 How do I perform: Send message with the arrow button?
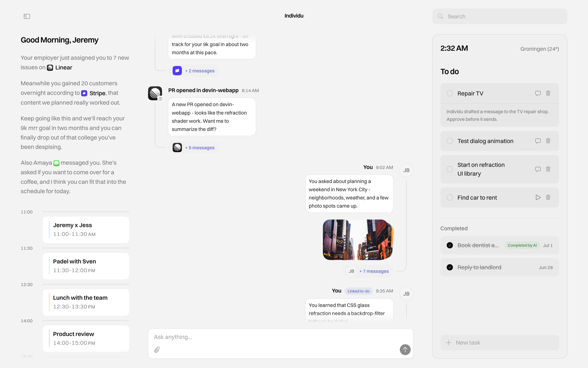pyautogui.click(x=405, y=350)
